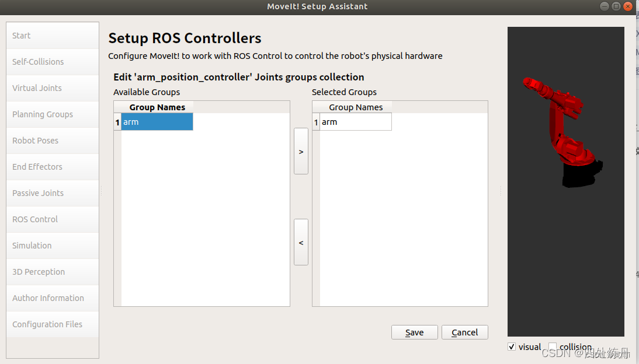Cancel editing the controller groups

pos(464,332)
